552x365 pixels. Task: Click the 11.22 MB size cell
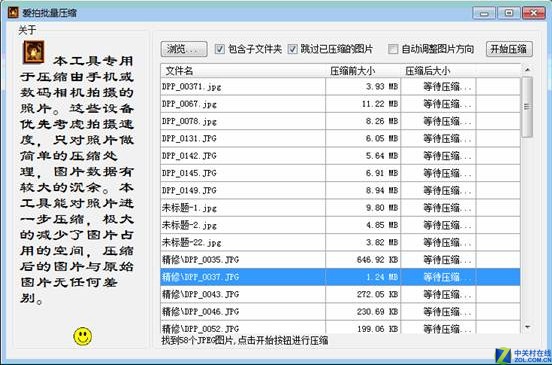[363, 104]
